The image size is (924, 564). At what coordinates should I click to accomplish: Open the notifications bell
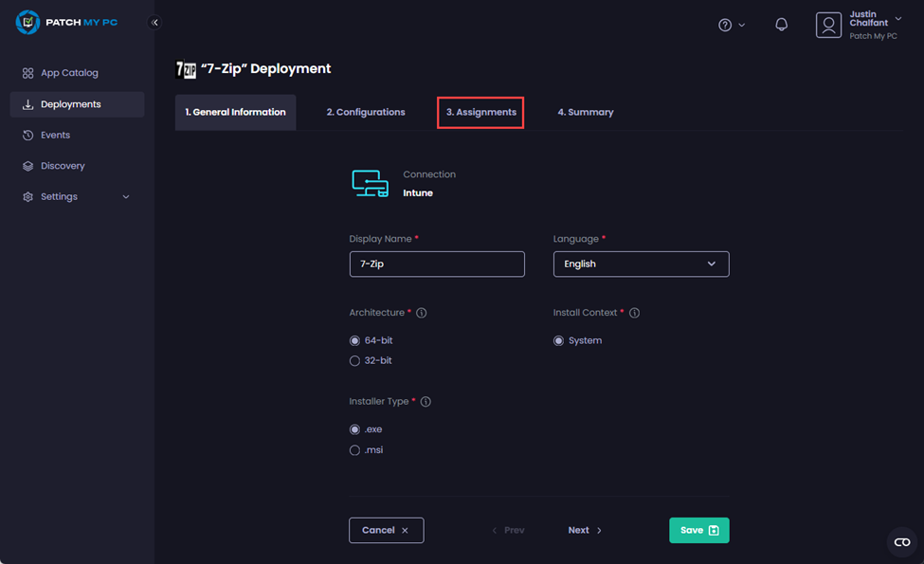coord(781,25)
